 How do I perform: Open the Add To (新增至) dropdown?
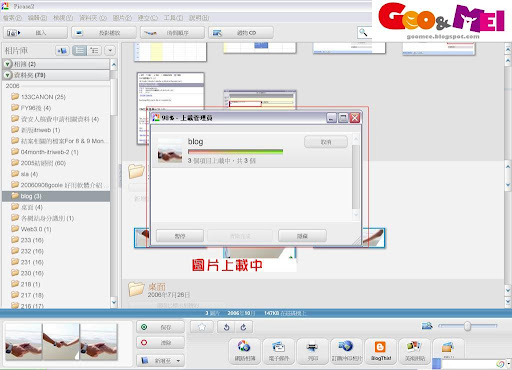pos(160,361)
